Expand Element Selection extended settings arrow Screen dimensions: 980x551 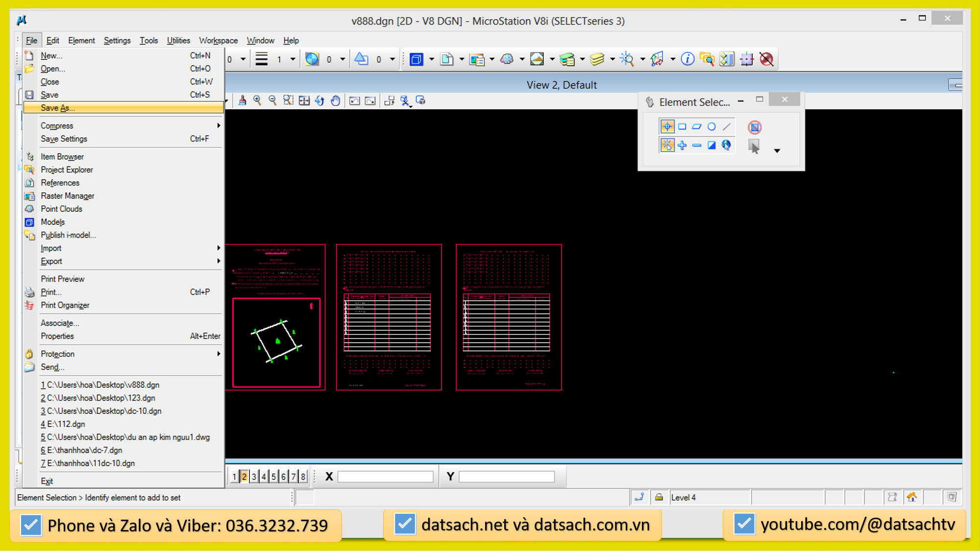(777, 151)
